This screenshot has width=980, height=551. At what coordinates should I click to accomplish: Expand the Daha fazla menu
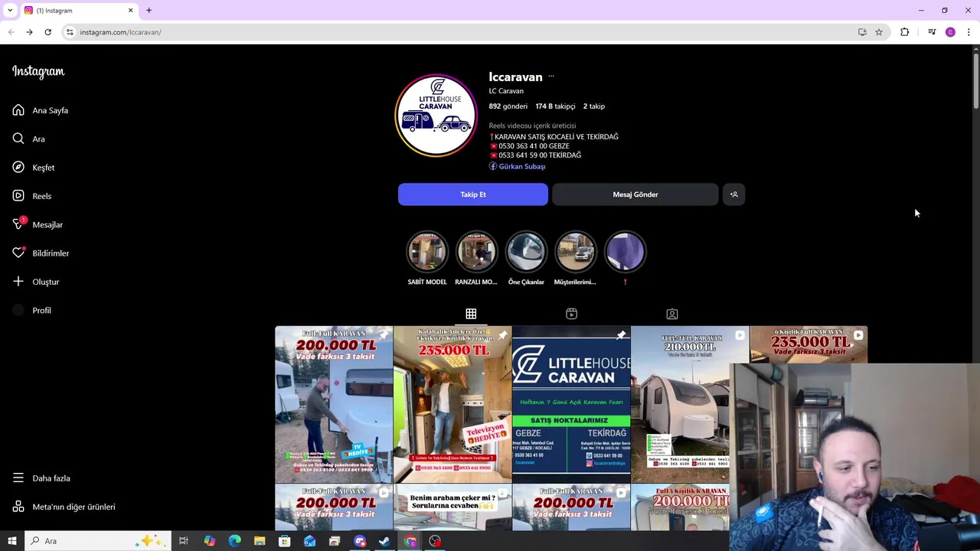pos(41,478)
